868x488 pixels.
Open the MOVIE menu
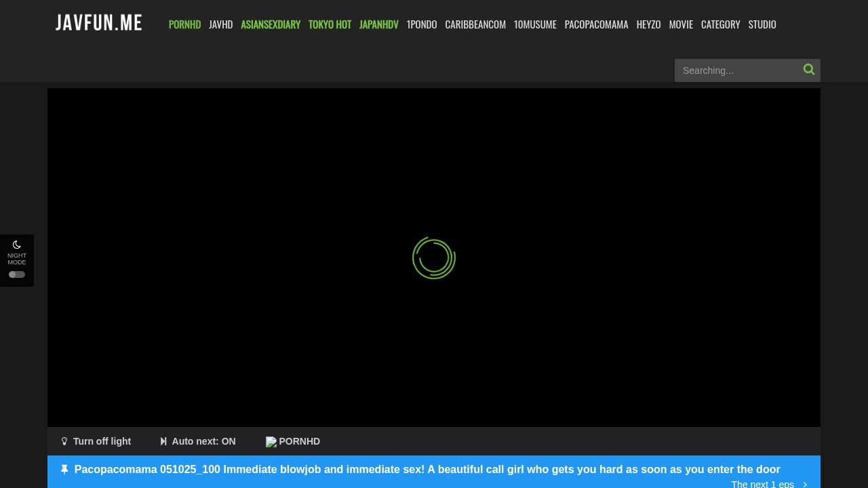point(681,24)
